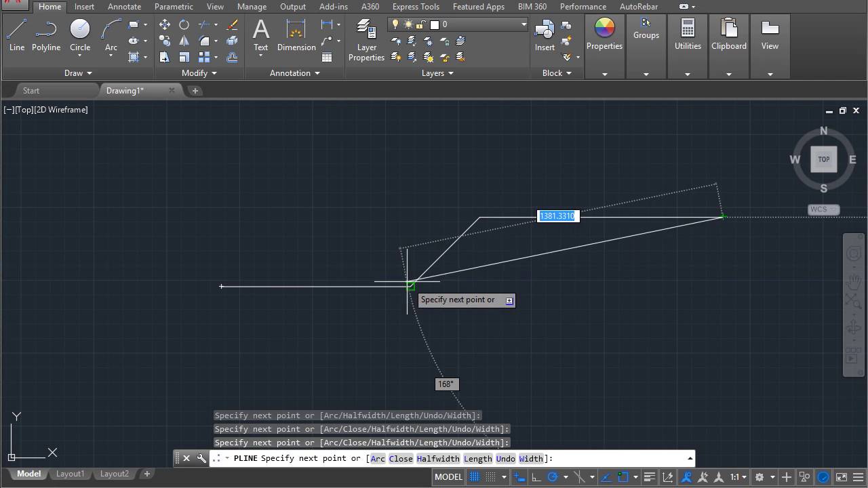Open the annotation scale 1:1 dropdown
The height and width of the screenshot is (488, 868).
point(738,476)
